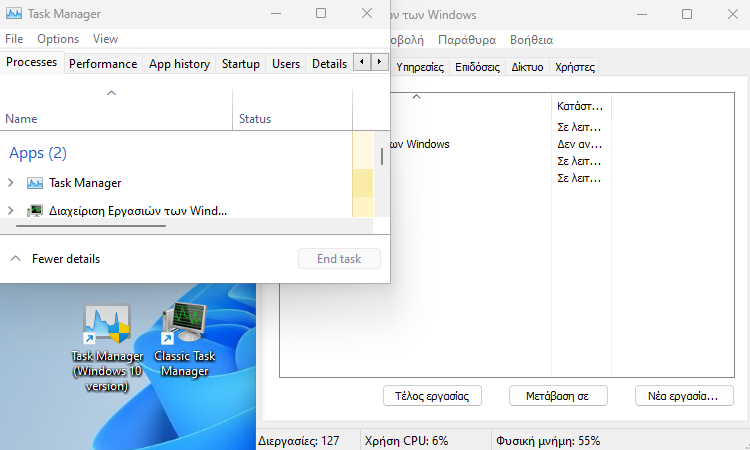Click the Fewer details link
Image resolution: width=750 pixels, height=450 pixels.
(x=66, y=259)
